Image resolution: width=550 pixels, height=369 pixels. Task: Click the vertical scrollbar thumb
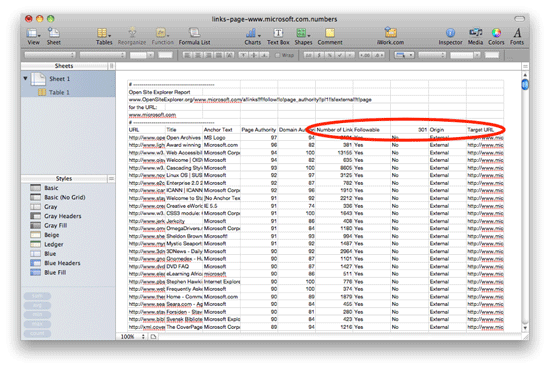coord(525,85)
